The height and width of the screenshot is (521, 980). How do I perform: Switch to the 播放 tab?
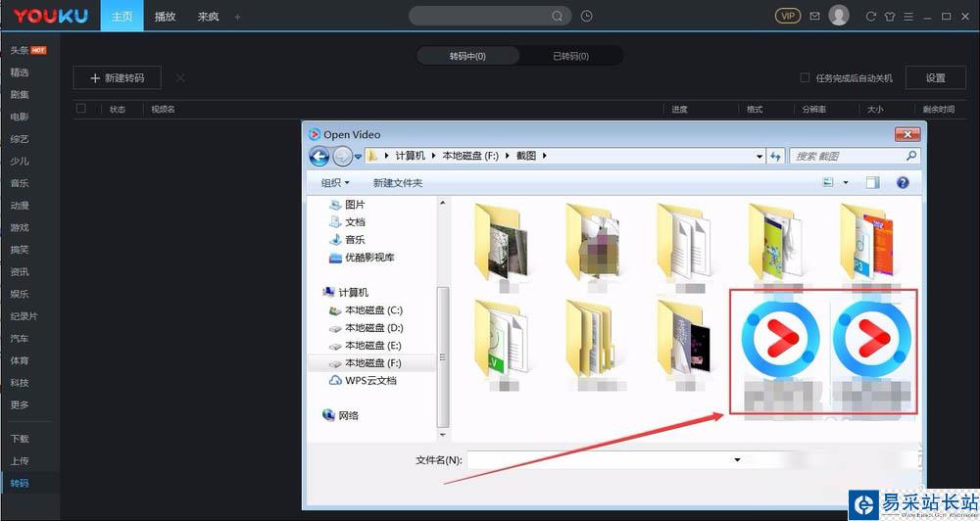[x=165, y=17]
